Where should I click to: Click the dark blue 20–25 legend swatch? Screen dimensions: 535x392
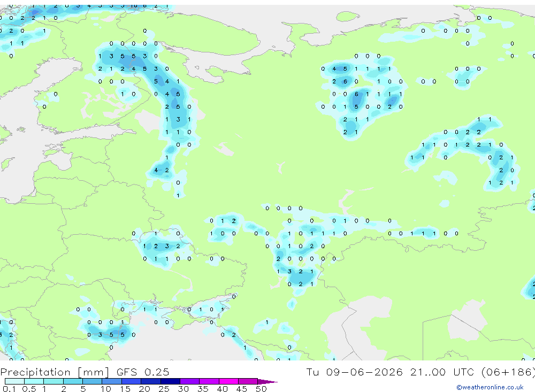coord(151,381)
